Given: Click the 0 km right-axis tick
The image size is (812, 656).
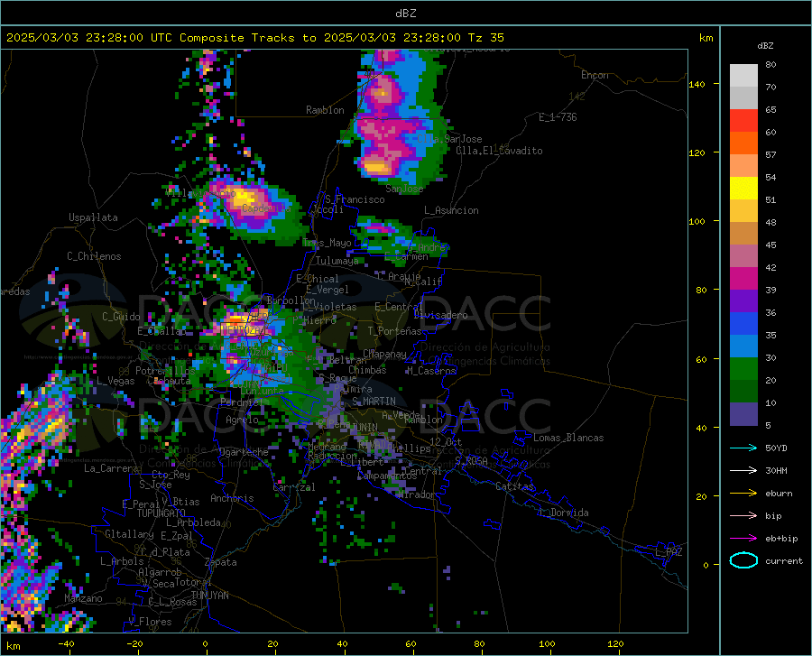Looking at the screenshot, I should pos(706,564).
